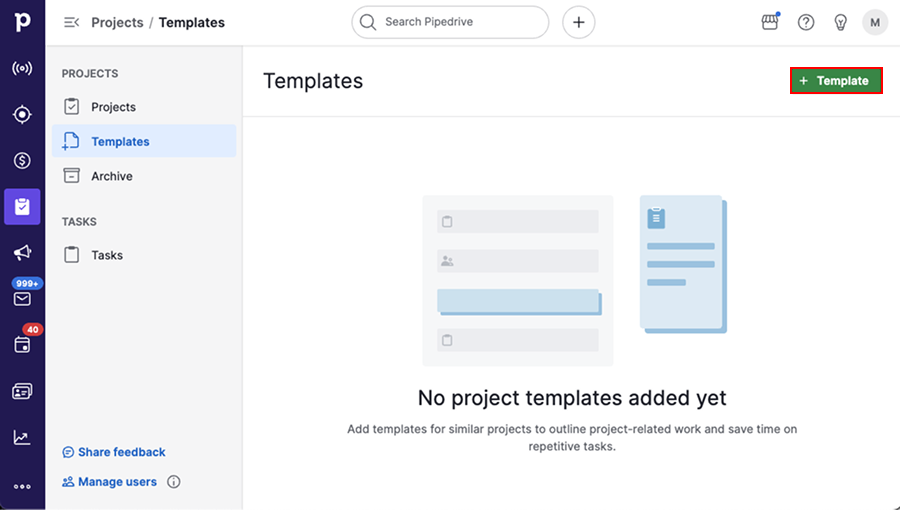
Task: Open the Insights chart icon
Action: tap(22, 438)
